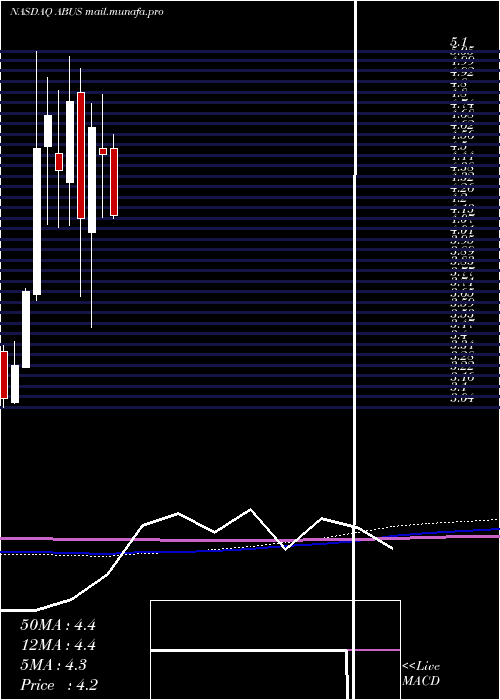The height and width of the screenshot is (700, 500).
Task: Click the Price : 4.2 reading
Action: [x=59, y=684]
